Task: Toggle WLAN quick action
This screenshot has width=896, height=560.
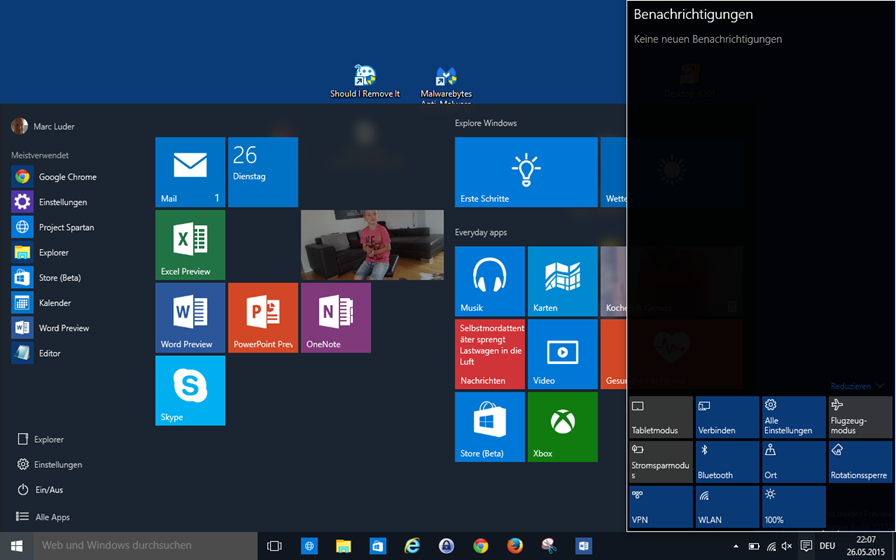Action: [727, 507]
